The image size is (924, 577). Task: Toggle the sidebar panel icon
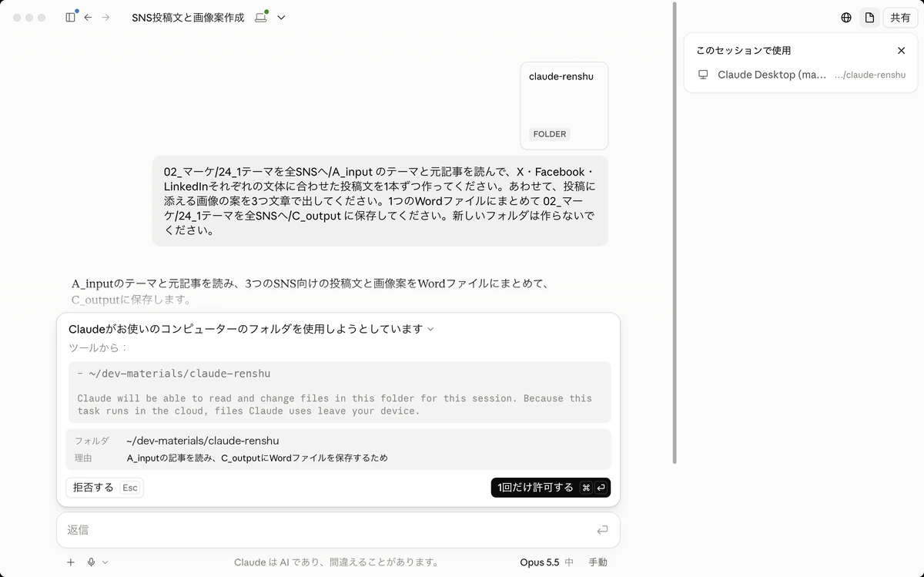[71, 17]
